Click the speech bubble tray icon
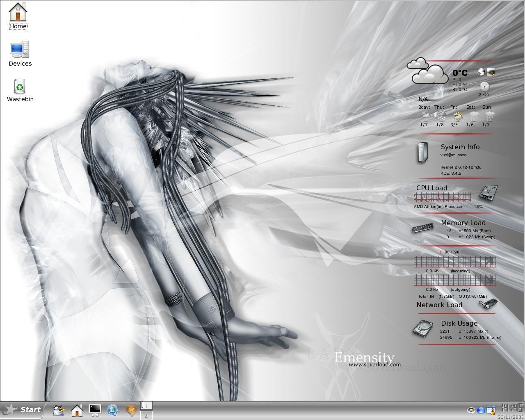The image size is (525, 420). pos(472,410)
